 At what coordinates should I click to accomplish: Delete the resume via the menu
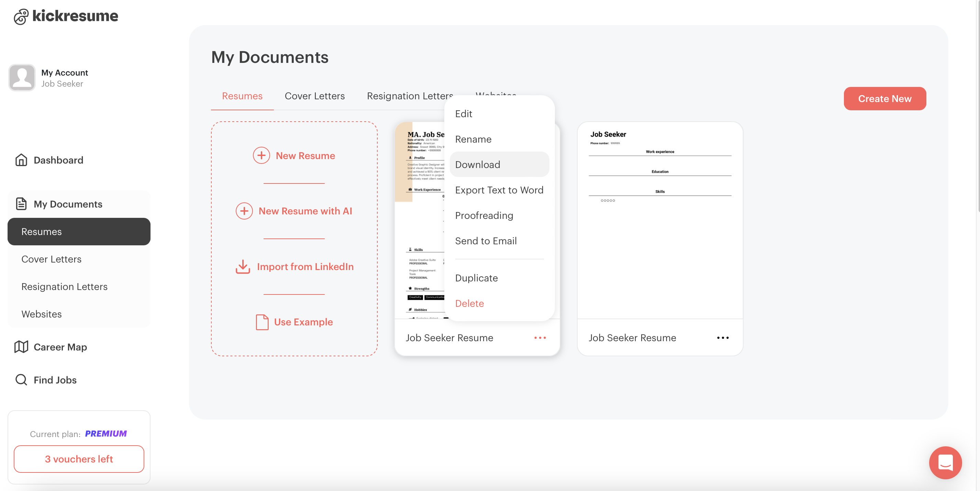469,303
